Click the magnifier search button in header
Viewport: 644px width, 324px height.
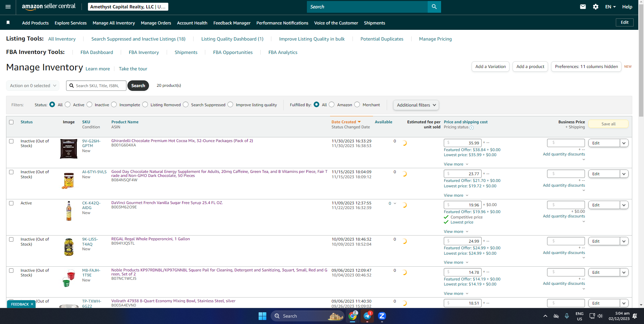[x=434, y=7]
